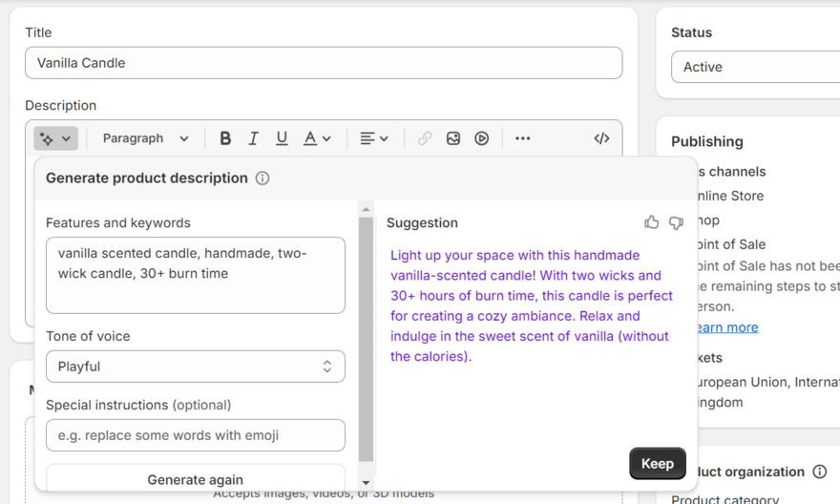Switch to the HTML code view

[601, 138]
